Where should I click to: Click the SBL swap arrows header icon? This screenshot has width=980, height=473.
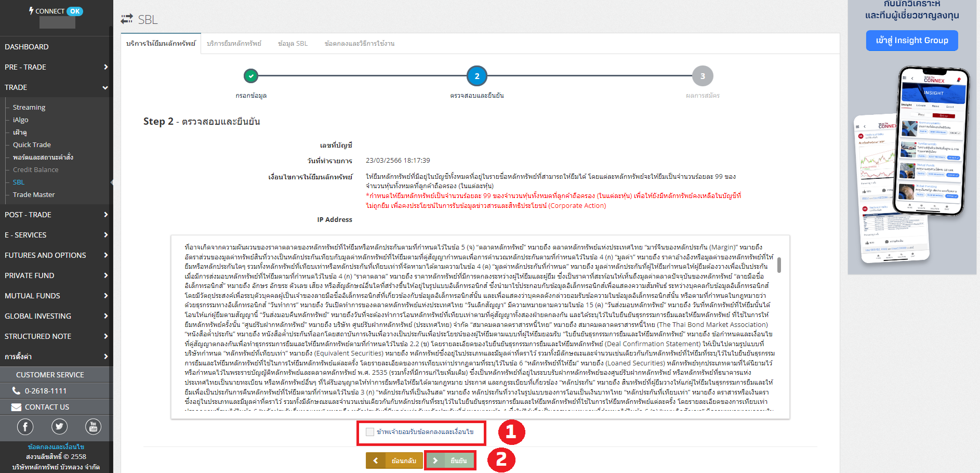click(127, 19)
